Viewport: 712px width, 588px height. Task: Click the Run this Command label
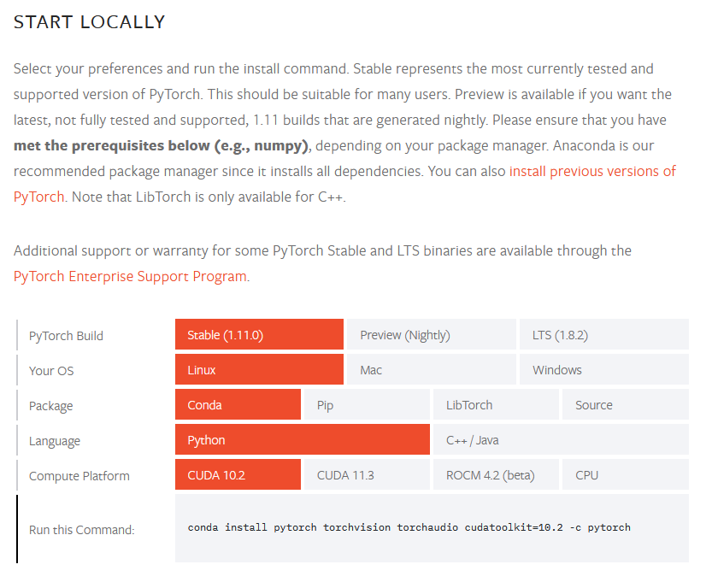82,530
